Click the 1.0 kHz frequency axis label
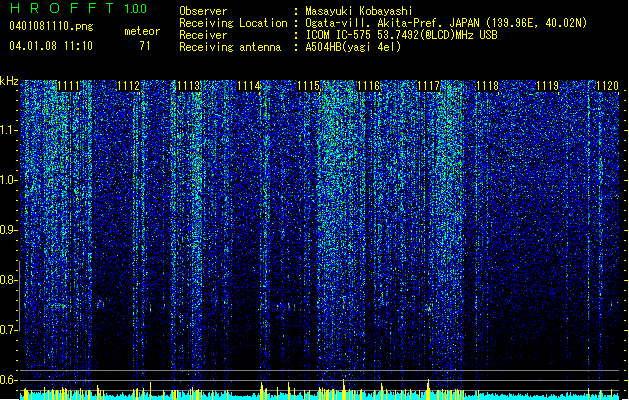The image size is (629, 400). [9, 180]
